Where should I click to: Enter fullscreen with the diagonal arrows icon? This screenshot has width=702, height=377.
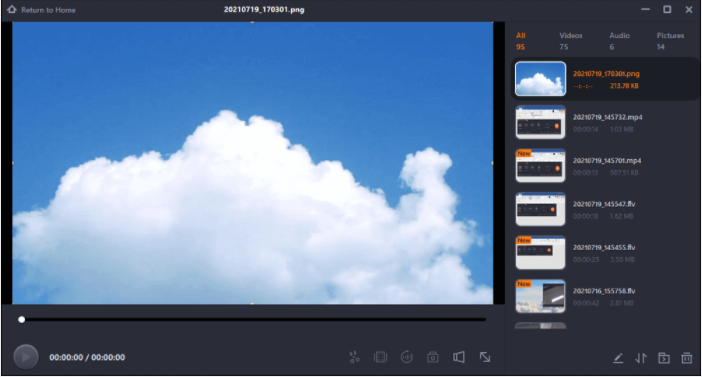pyautogui.click(x=485, y=357)
